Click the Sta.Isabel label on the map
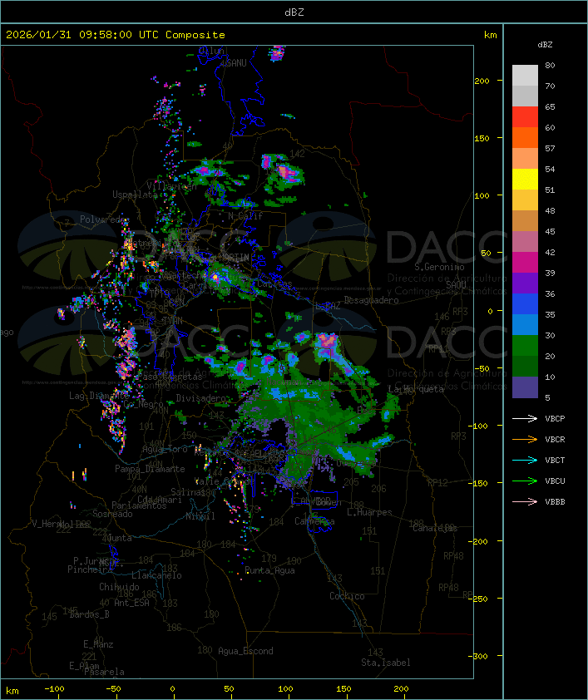The height and width of the screenshot is (700, 588). coord(385,663)
